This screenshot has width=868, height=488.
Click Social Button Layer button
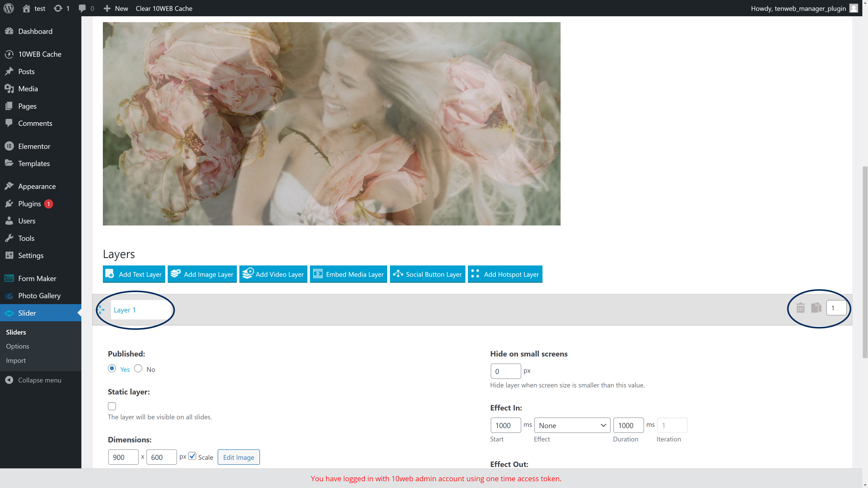tap(427, 274)
